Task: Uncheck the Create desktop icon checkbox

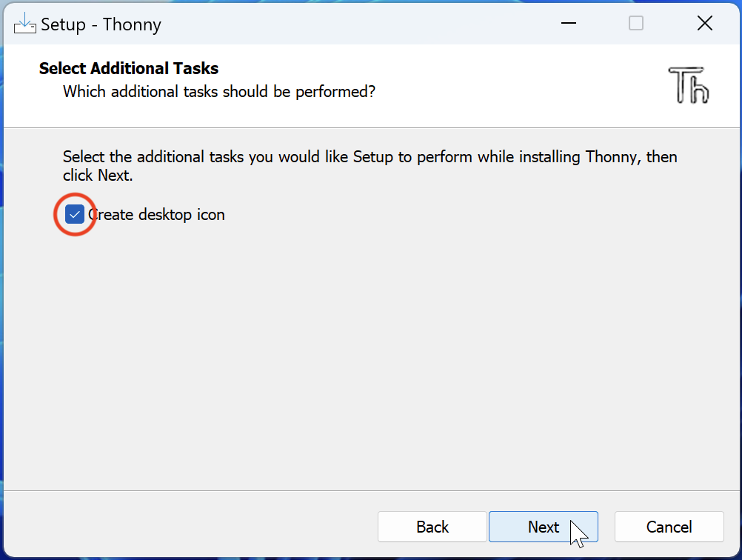Action: tap(74, 215)
